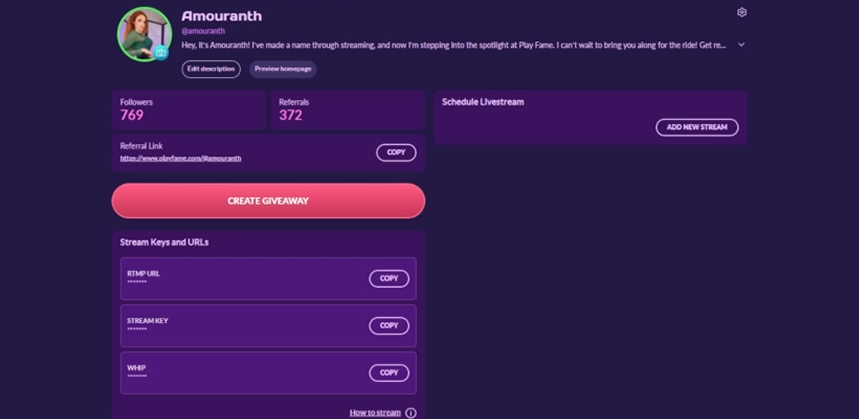Click the profile description text
859x419 pixels.
pyautogui.click(x=454, y=45)
